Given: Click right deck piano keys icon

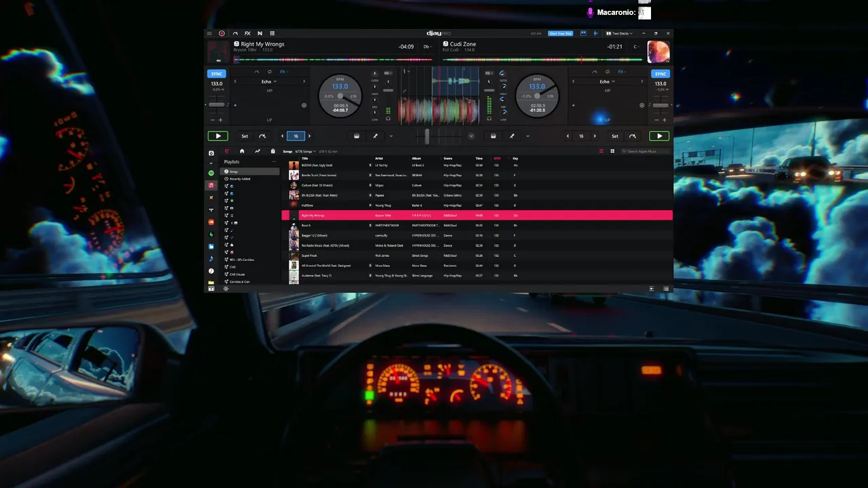Looking at the screenshot, I should pos(493,136).
